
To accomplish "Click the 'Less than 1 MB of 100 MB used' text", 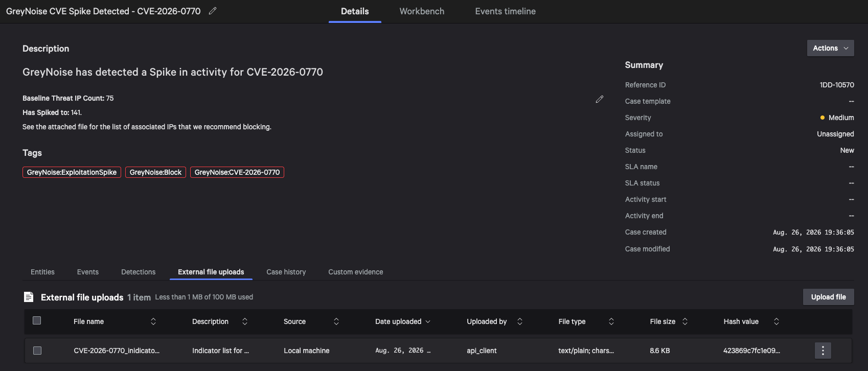I will (204, 297).
